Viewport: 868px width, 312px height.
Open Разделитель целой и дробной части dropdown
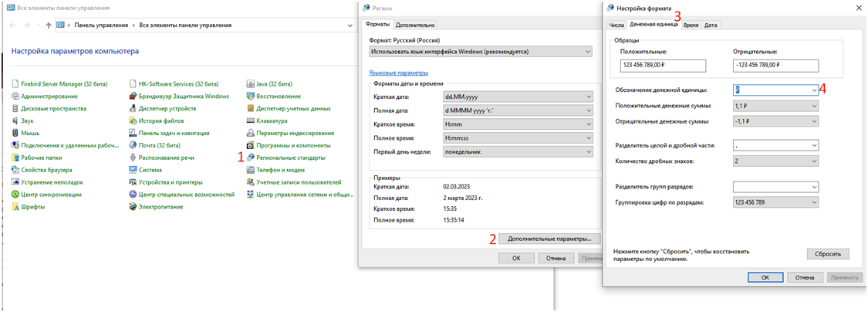point(775,145)
